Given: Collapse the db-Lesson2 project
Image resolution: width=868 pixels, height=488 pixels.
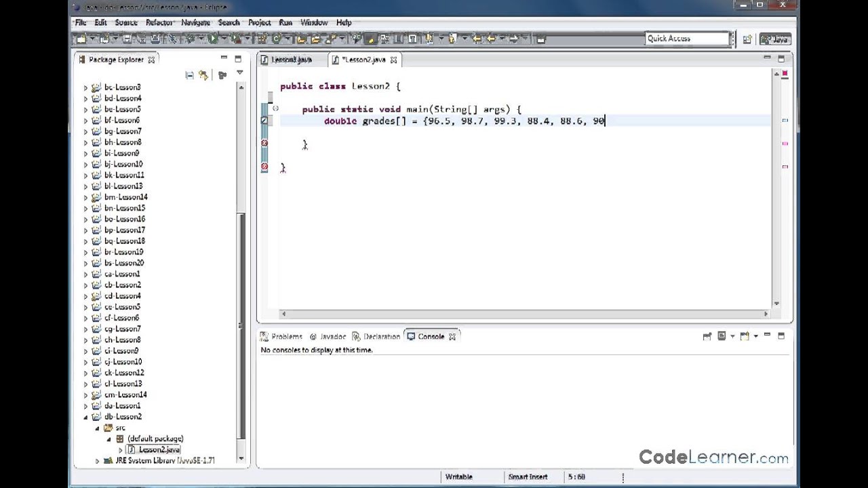Looking at the screenshot, I should [x=85, y=417].
